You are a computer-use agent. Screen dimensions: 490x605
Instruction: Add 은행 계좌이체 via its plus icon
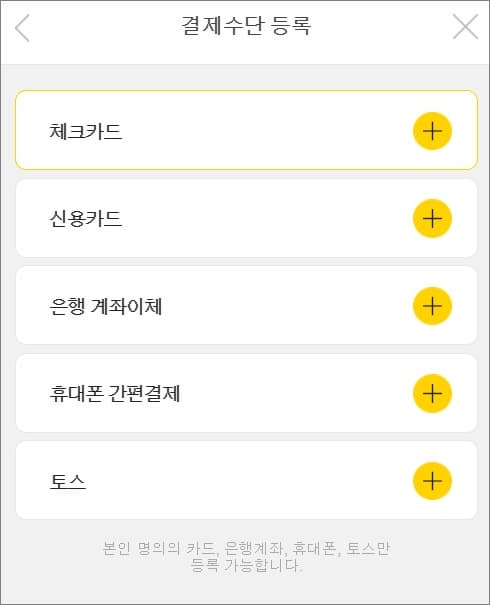(x=432, y=306)
